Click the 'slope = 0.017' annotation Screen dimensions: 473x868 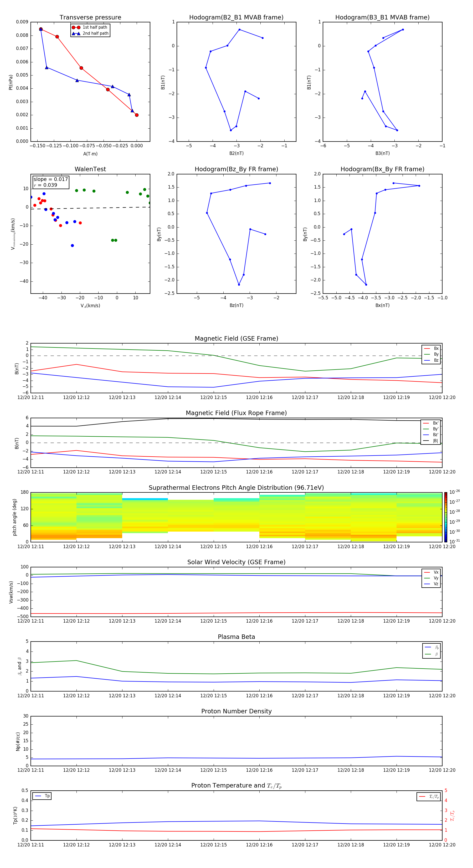pyautogui.click(x=50, y=179)
